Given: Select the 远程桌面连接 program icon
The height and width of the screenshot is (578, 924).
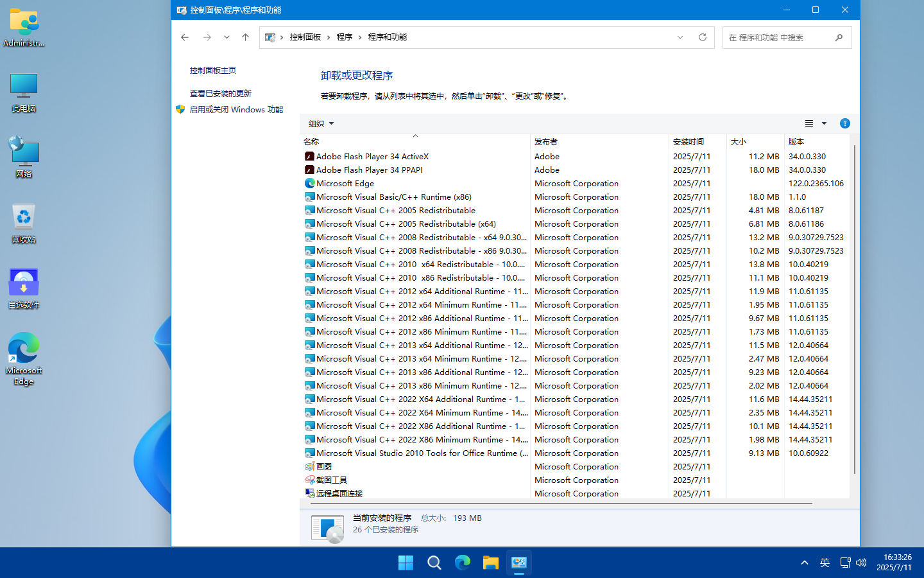Looking at the screenshot, I should tap(309, 493).
